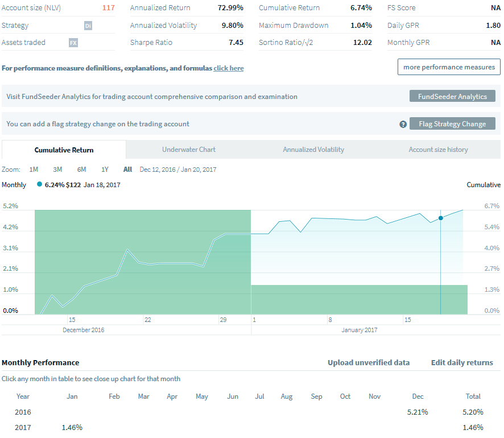Expand more performance measures
504x438 pixels.
coord(449,67)
